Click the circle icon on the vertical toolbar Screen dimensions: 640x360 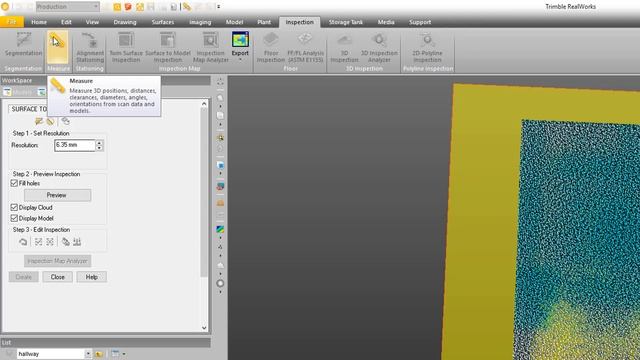tap(220, 283)
